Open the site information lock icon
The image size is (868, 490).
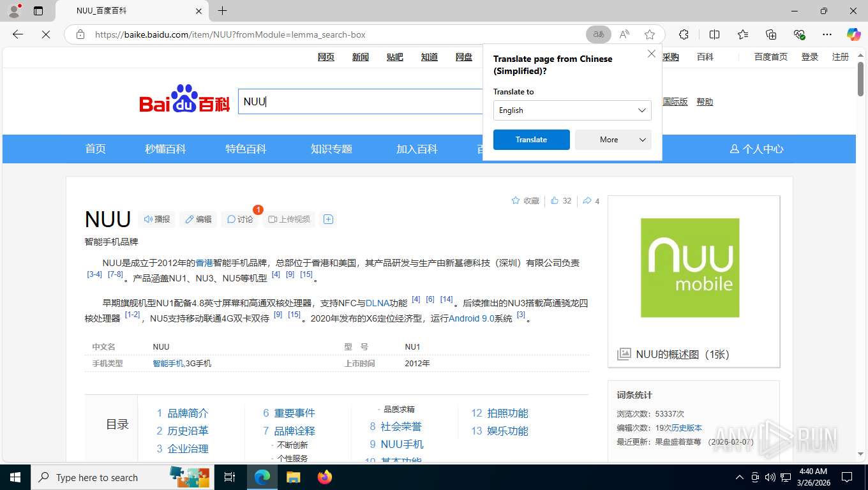[80, 34]
